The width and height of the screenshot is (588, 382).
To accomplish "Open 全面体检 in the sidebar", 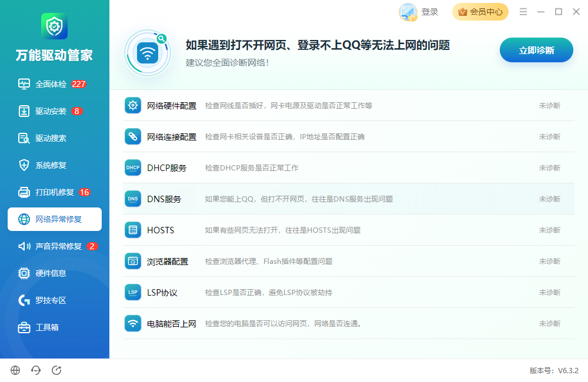I will pyautogui.click(x=54, y=84).
